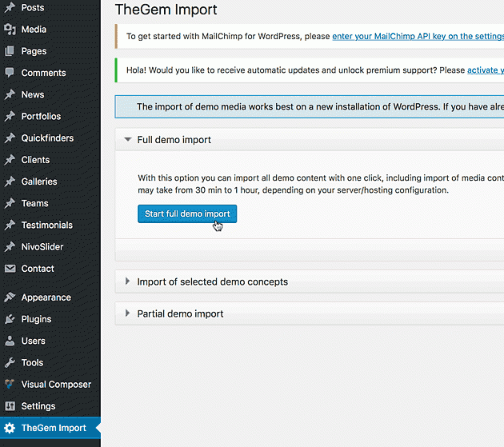Click the Clients pin icon
Image resolution: width=504 pixels, height=447 pixels.
10,160
